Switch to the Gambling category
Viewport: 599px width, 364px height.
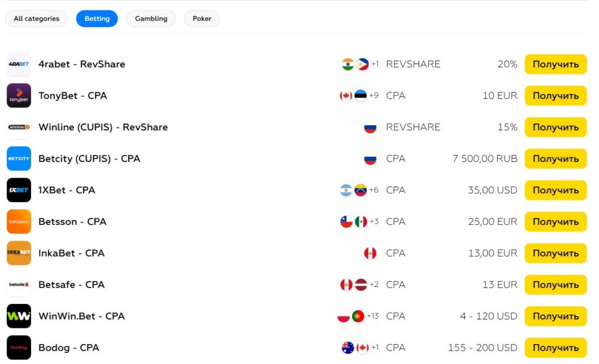coord(151,19)
